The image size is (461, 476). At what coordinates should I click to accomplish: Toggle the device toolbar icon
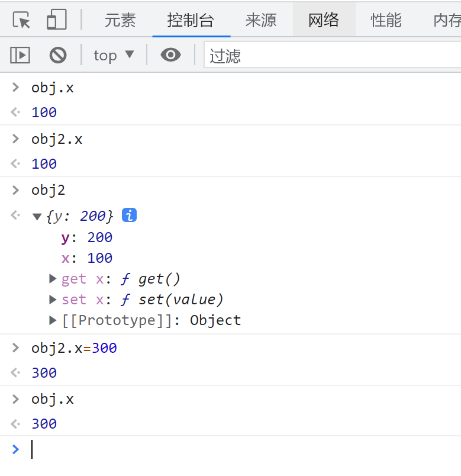click(57, 20)
